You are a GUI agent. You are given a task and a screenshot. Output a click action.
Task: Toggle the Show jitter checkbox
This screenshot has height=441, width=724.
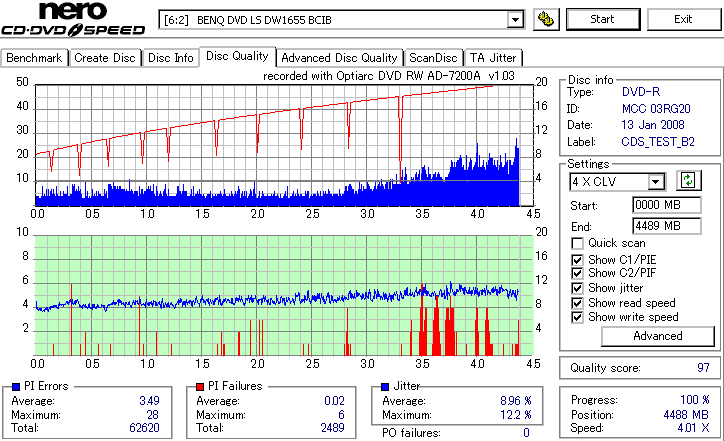577,288
